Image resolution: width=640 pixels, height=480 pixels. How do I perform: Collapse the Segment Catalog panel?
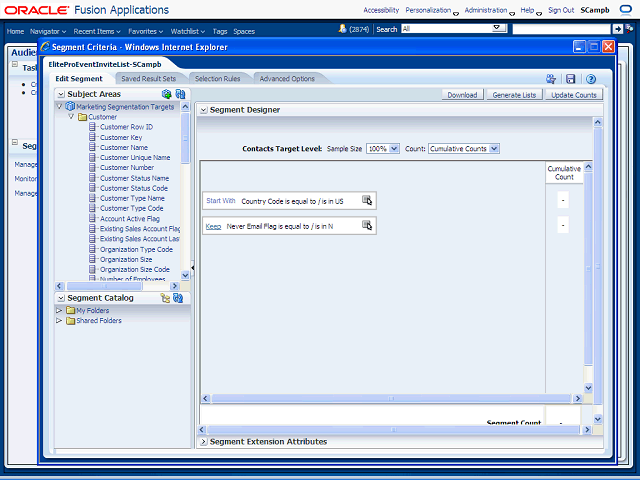tap(61, 298)
